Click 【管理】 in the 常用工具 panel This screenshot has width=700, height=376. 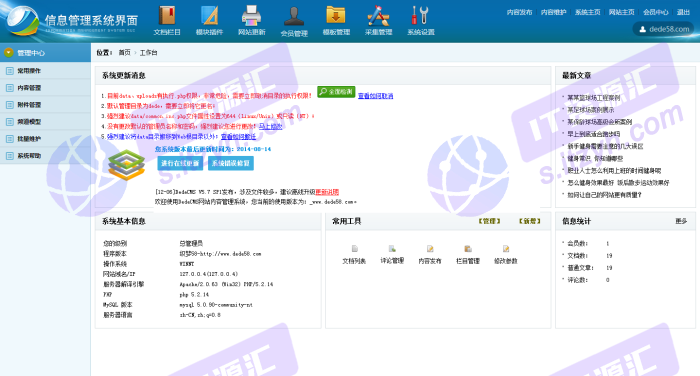click(x=489, y=221)
